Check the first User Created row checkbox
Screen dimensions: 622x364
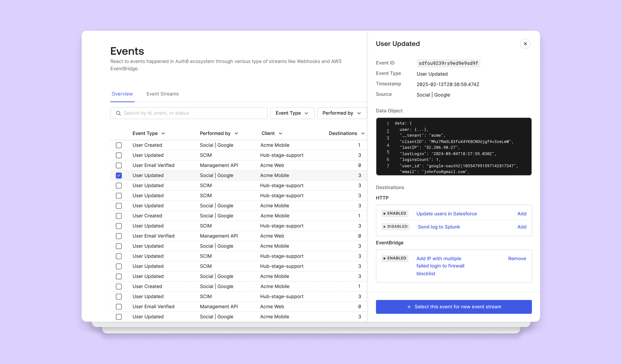119,145
